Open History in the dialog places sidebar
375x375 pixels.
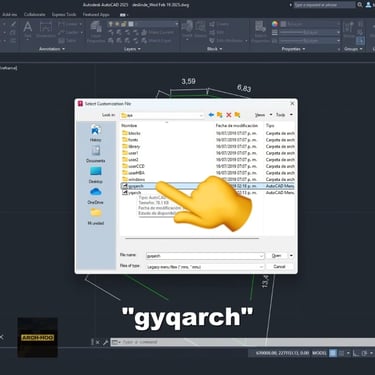pos(96,133)
